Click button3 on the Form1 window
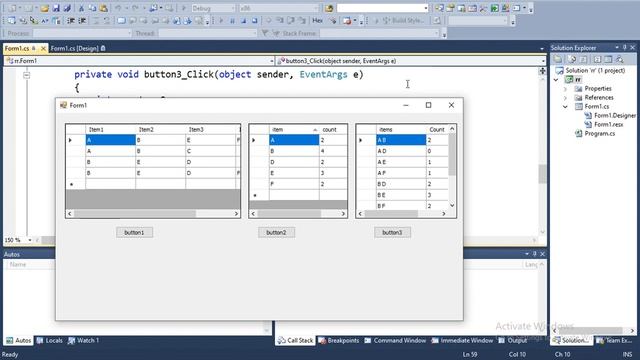This screenshot has width=640, height=360. 392,232
